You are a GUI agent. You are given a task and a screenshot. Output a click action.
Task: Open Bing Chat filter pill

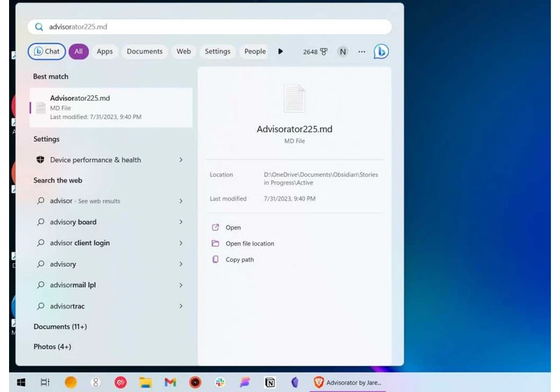pos(47,51)
